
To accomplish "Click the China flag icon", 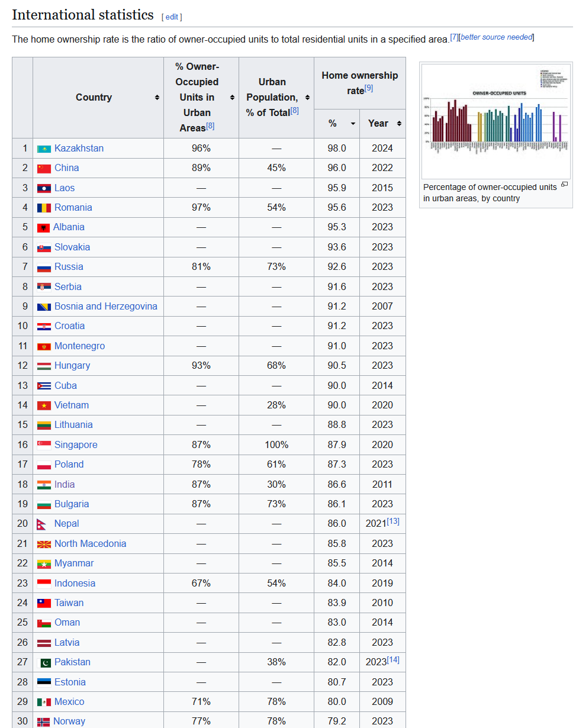I will click(44, 168).
